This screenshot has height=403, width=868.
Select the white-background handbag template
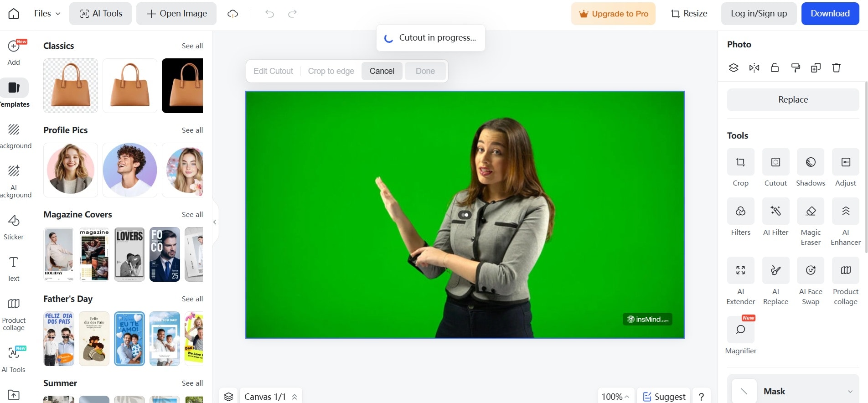[130, 86]
